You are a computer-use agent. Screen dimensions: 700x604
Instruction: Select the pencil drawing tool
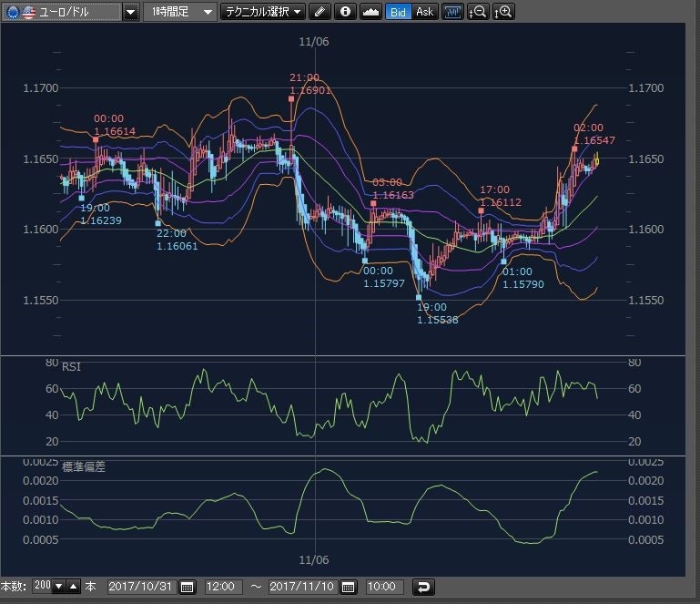(x=320, y=12)
